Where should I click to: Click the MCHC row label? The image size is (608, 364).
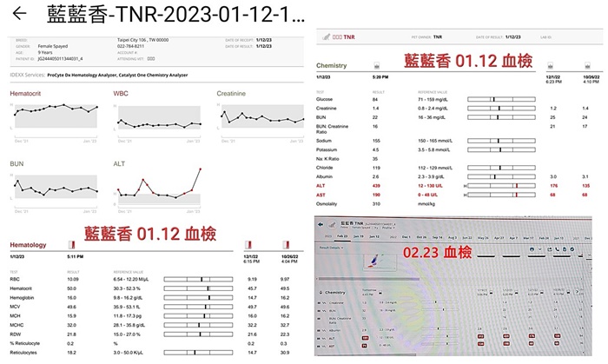pyautogui.click(x=17, y=325)
